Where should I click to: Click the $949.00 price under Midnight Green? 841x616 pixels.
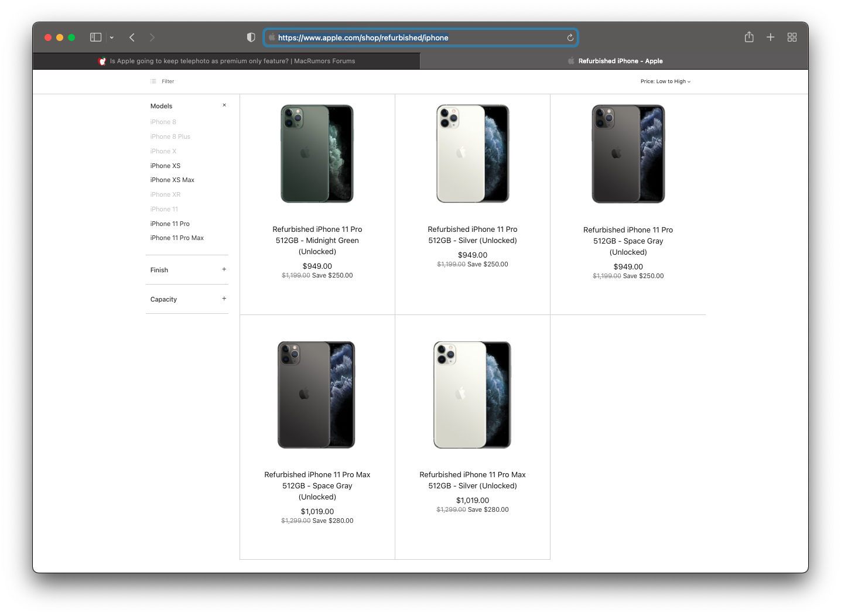(x=317, y=266)
